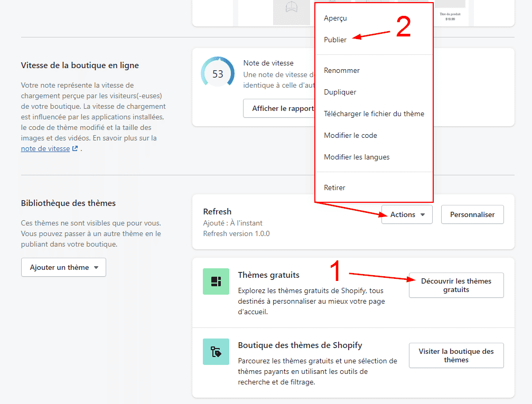Image resolution: width=532 pixels, height=404 pixels.
Task: Select Renommer in the dropdown menu
Action: coord(342,70)
